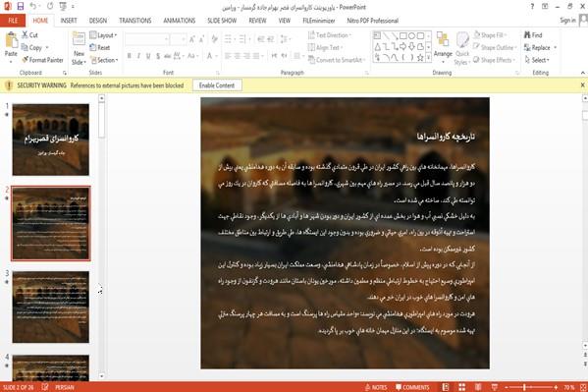The height and width of the screenshot is (392, 588).
Task: Open Reading View from status bar
Action: tap(478, 387)
